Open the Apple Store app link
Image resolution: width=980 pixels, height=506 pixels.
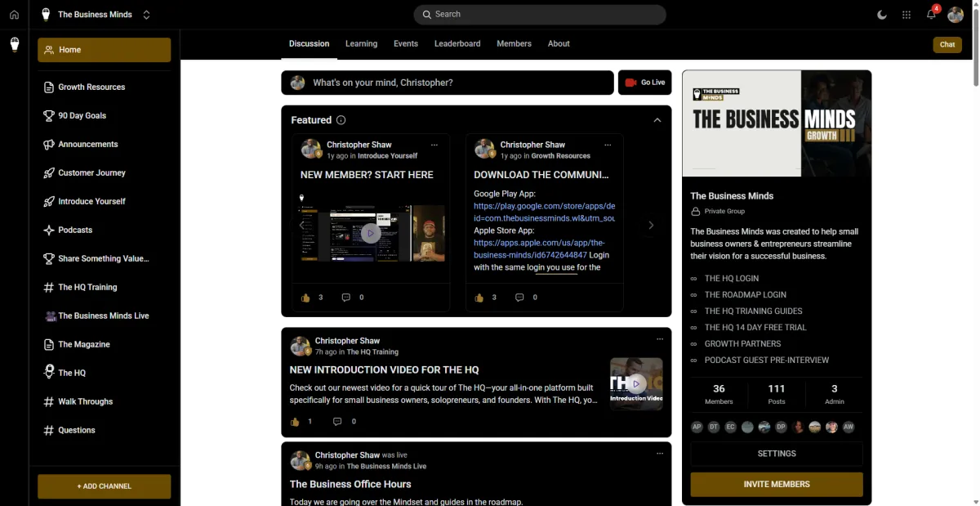pyautogui.click(x=541, y=249)
